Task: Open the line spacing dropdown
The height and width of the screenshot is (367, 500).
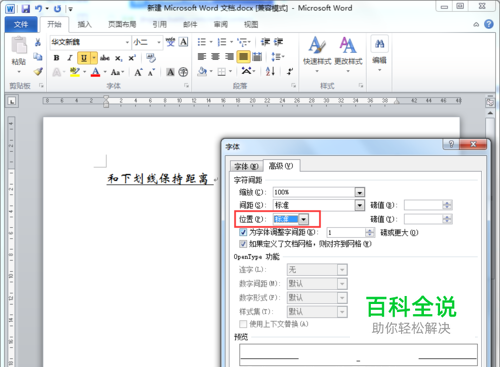Action: point(277,57)
